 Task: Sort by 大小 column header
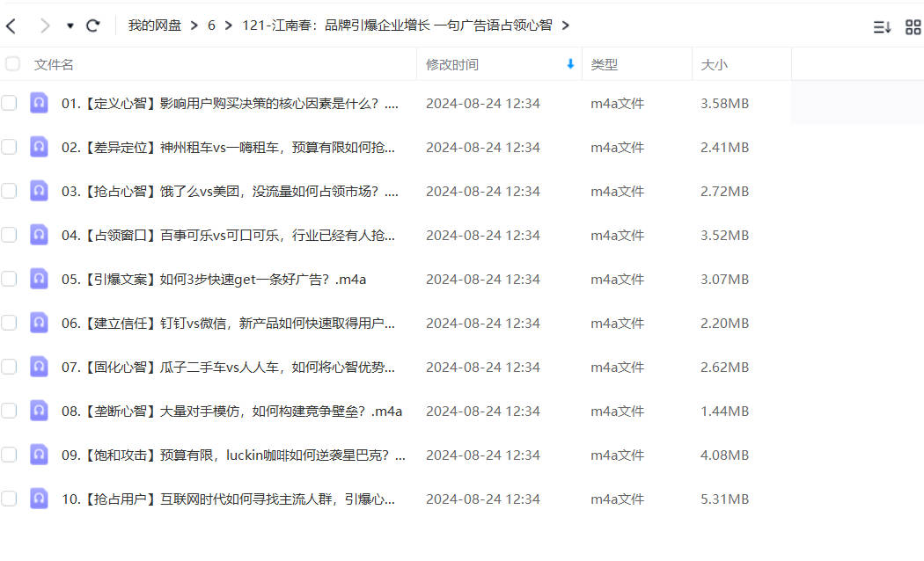coord(715,65)
